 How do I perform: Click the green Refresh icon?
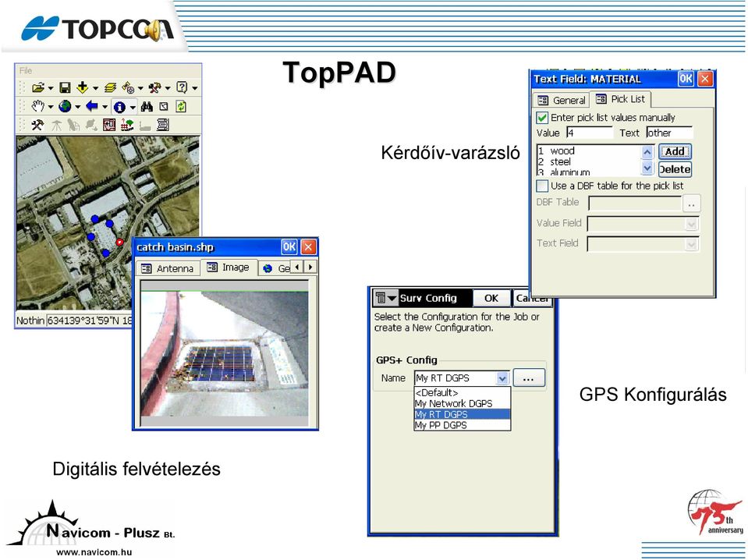click(x=181, y=106)
